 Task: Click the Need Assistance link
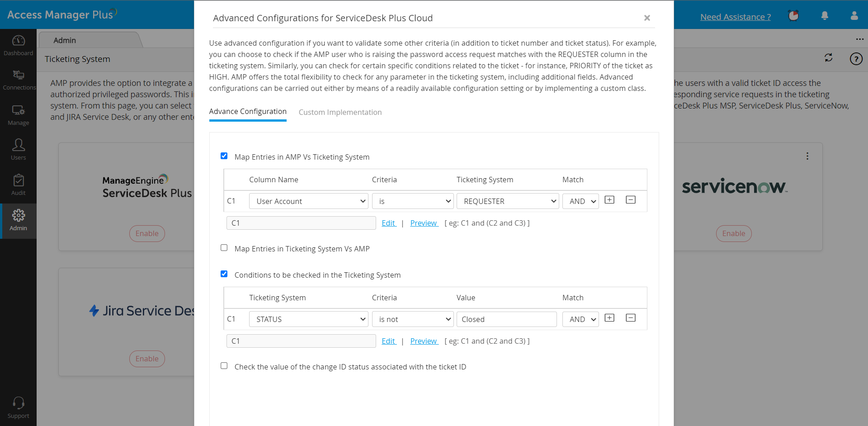(x=736, y=17)
